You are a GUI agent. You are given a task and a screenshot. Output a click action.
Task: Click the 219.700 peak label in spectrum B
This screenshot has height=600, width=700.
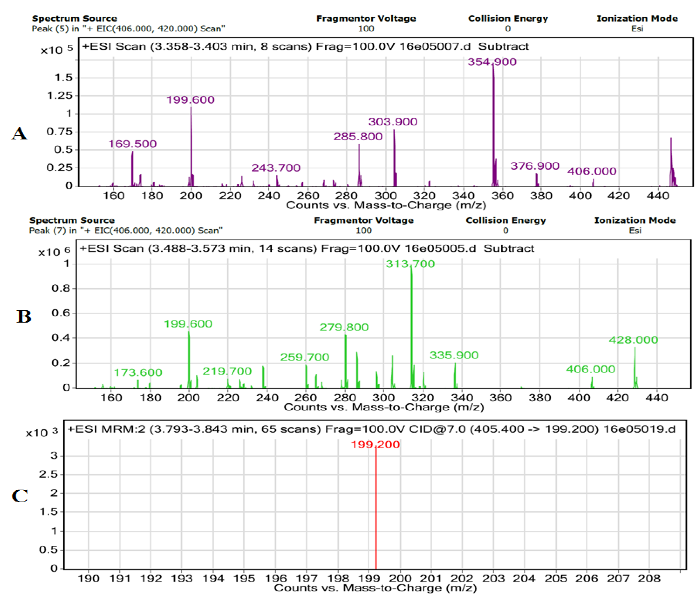point(227,371)
